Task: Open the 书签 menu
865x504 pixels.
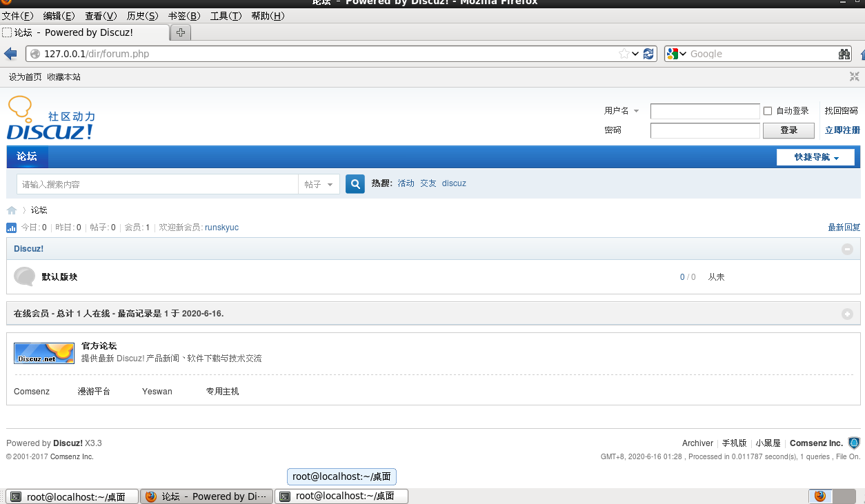Action: pyautogui.click(x=184, y=16)
